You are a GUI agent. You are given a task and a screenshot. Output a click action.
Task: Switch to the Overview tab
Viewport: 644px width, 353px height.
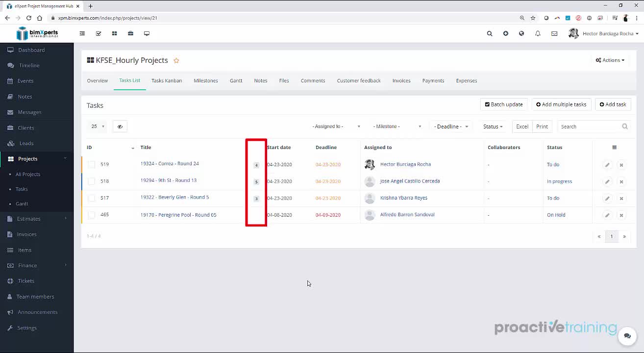point(98,80)
